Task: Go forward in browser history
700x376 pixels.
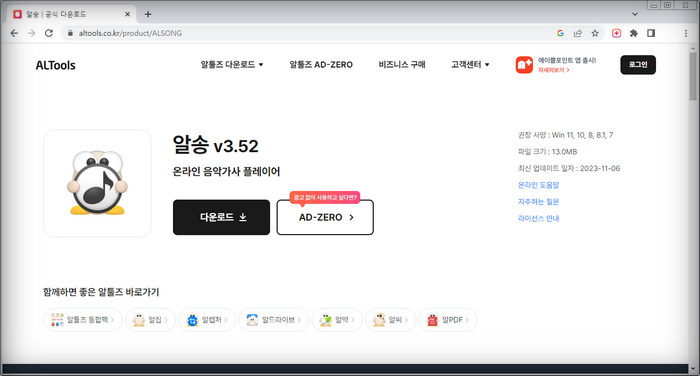Action: click(x=31, y=33)
